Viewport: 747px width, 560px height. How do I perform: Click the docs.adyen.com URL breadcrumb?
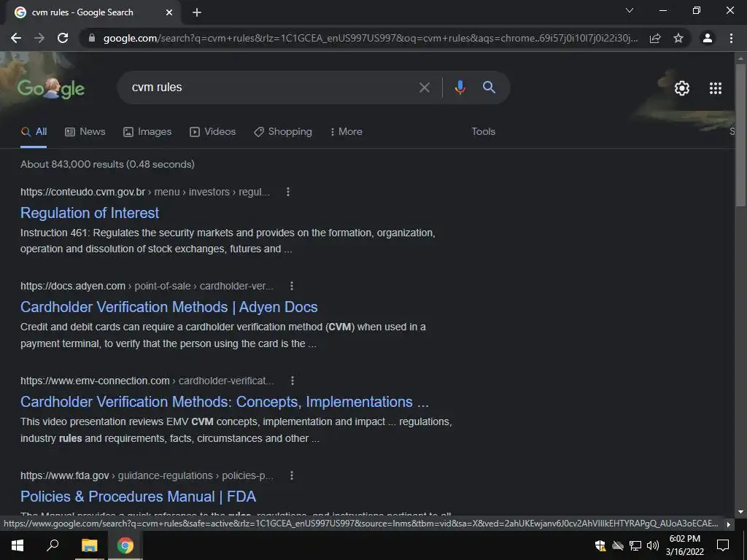click(x=147, y=286)
